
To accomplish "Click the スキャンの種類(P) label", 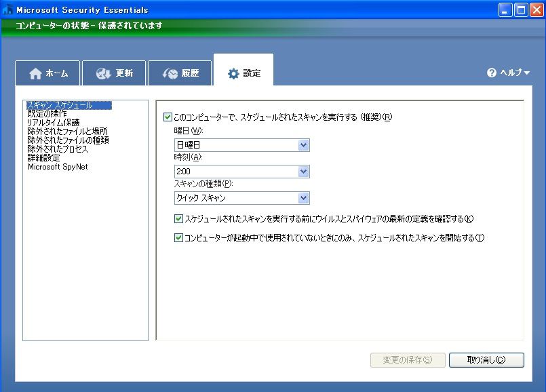I will click(x=203, y=184).
